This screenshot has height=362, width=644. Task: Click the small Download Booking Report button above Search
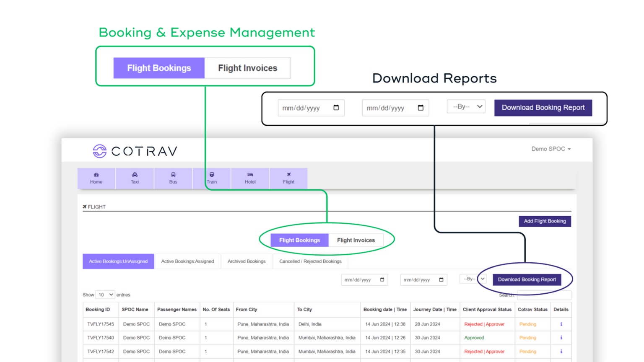(527, 279)
